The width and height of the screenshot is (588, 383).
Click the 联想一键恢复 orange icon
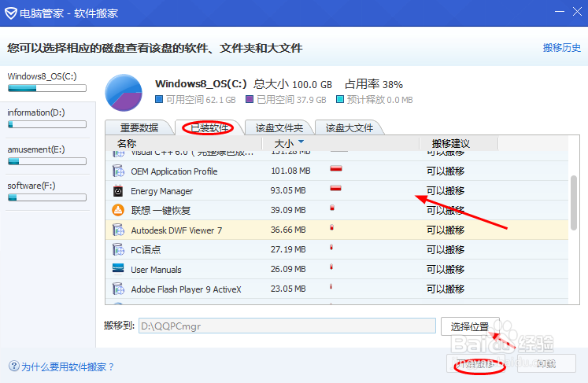coord(118,210)
